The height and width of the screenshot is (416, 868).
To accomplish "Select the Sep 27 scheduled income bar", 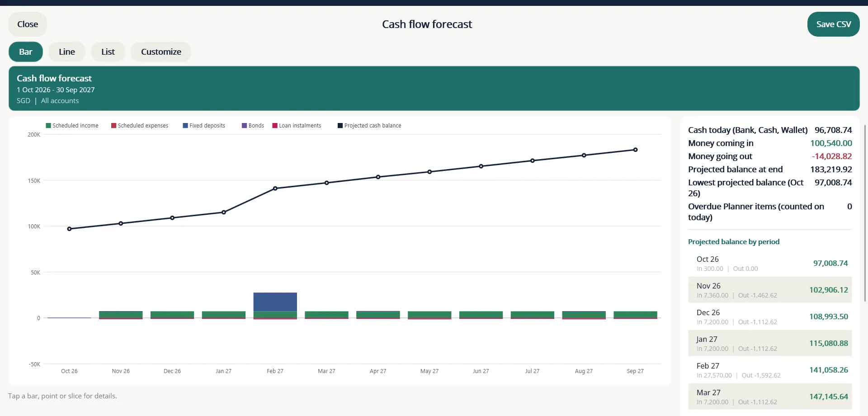I will coord(635,314).
